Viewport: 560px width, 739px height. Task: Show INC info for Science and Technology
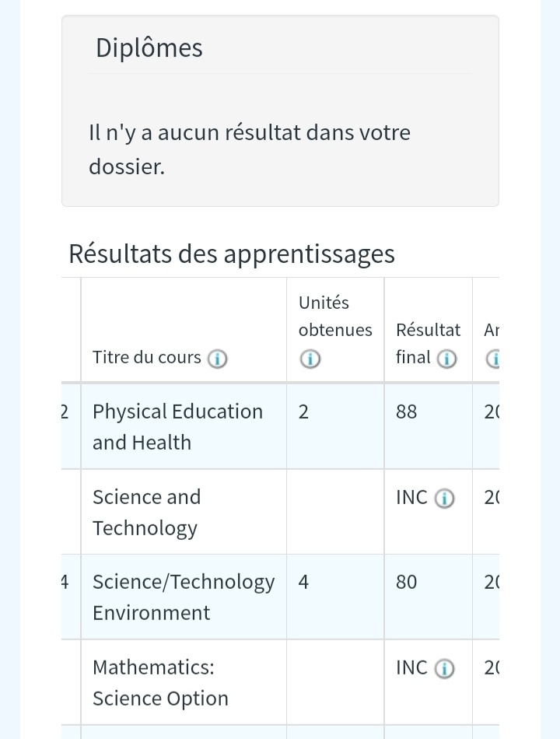pyautogui.click(x=444, y=499)
